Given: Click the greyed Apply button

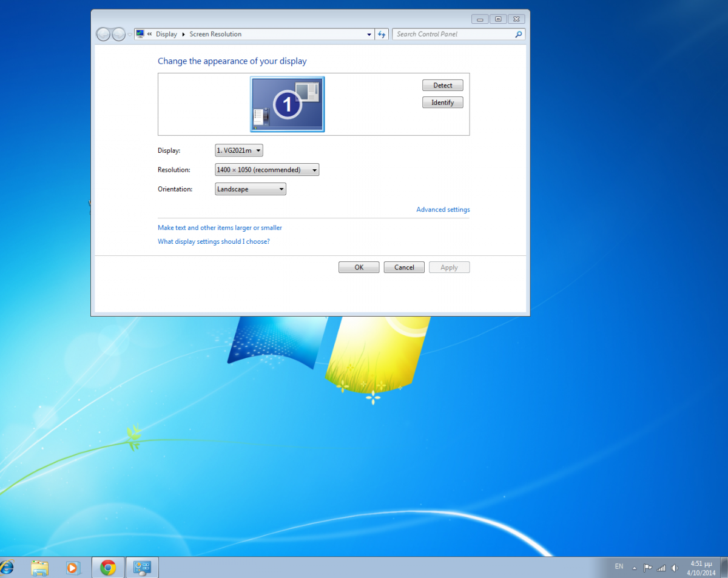Looking at the screenshot, I should pyautogui.click(x=450, y=267).
